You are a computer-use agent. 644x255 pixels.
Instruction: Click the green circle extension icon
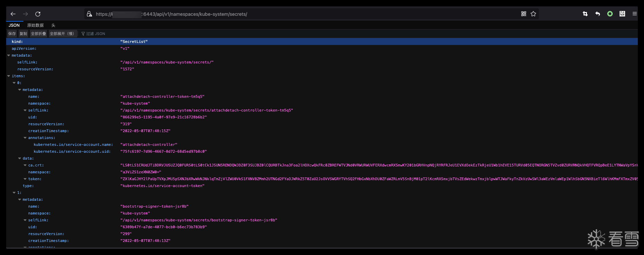pyautogui.click(x=610, y=14)
